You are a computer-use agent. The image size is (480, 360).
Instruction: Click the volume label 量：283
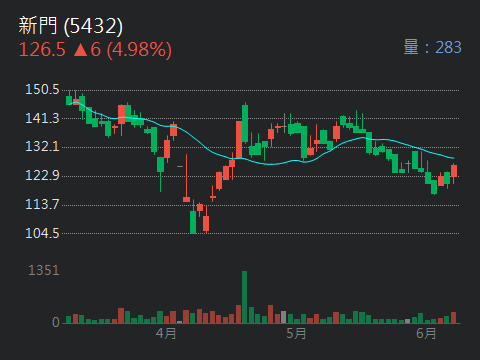tap(432, 47)
